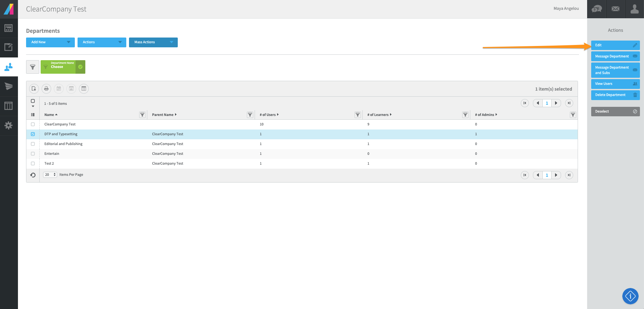644x309 pixels.
Task: Click the Editorial and Publishing name cell
Action: pyautogui.click(x=63, y=144)
